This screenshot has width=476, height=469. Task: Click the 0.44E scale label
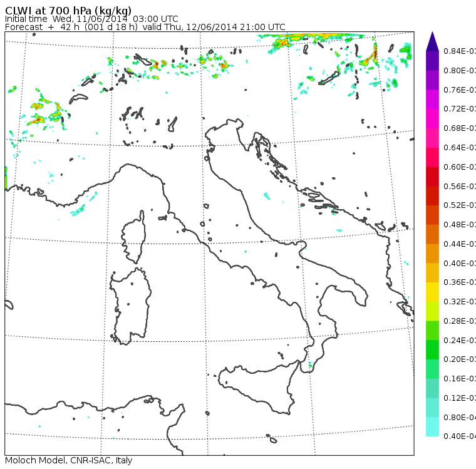point(460,244)
